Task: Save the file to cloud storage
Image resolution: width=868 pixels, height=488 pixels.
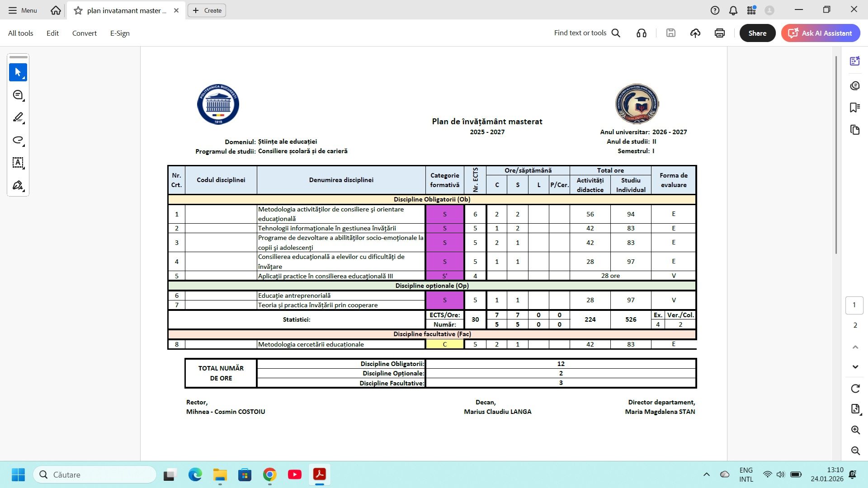Action: [696, 33]
